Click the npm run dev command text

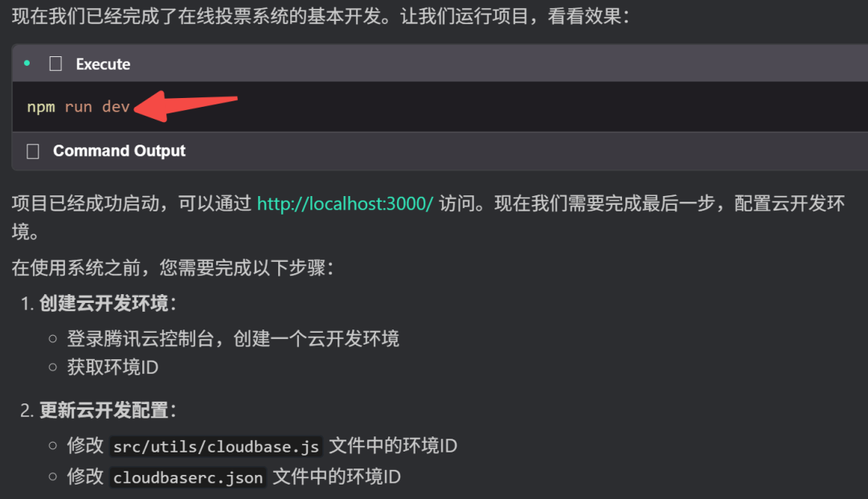pos(78,106)
